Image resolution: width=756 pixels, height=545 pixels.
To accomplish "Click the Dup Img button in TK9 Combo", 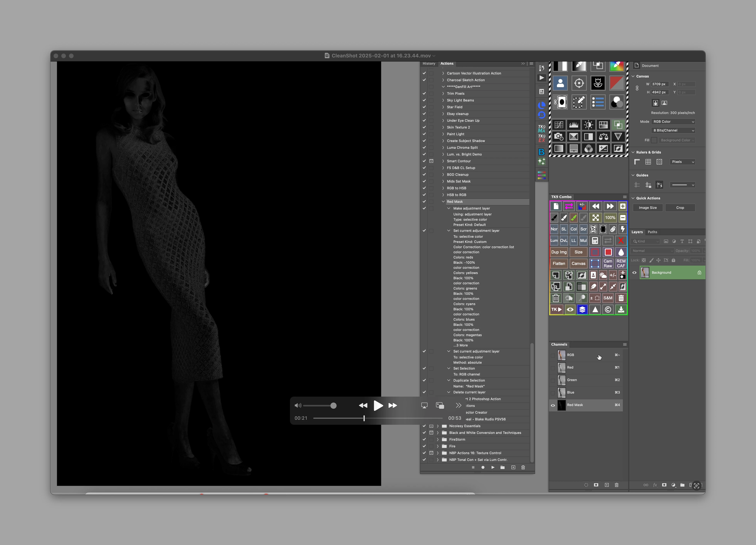I will (x=559, y=252).
